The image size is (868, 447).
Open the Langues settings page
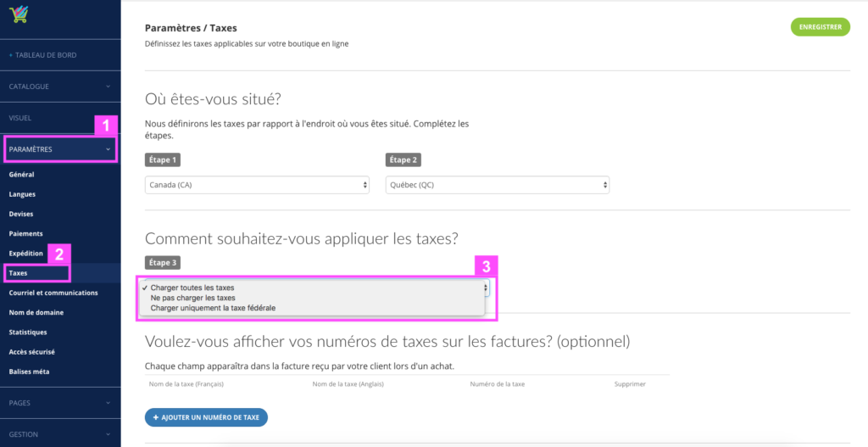(x=22, y=194)
